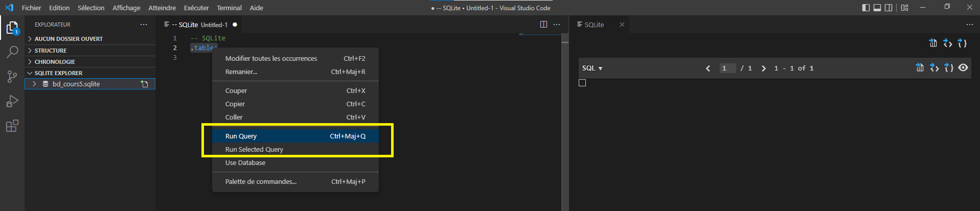The height and width of the screenshot is (211, 980).
Task: Expand the bd_cours5.sqlite database tree node
Action: coord(34,84)
